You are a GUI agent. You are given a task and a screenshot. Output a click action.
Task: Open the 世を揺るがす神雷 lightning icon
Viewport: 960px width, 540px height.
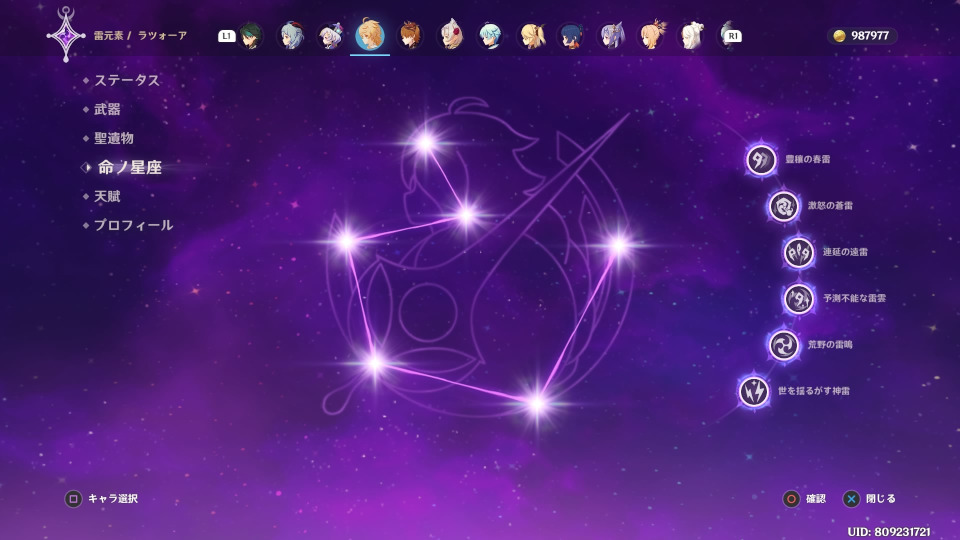(754, 391)
